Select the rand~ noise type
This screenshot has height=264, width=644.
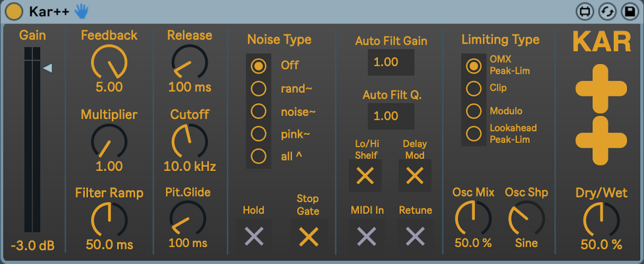[x=259, y=88]
